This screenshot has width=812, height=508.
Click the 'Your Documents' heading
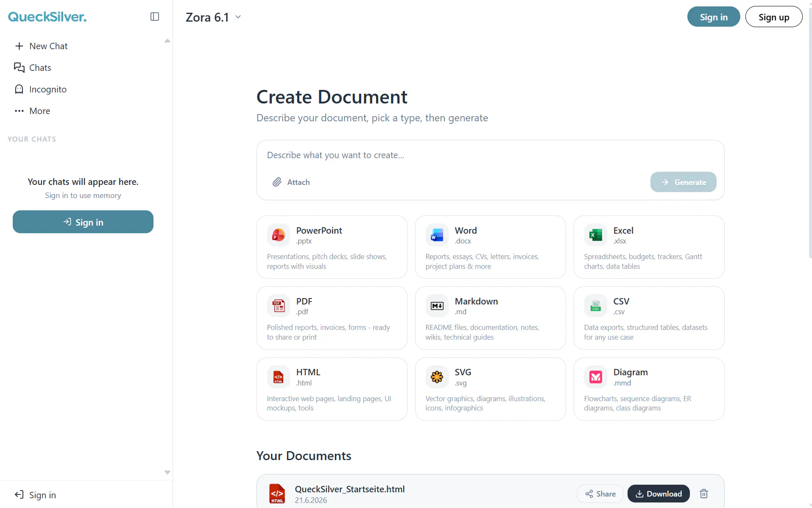pos(304,456)
